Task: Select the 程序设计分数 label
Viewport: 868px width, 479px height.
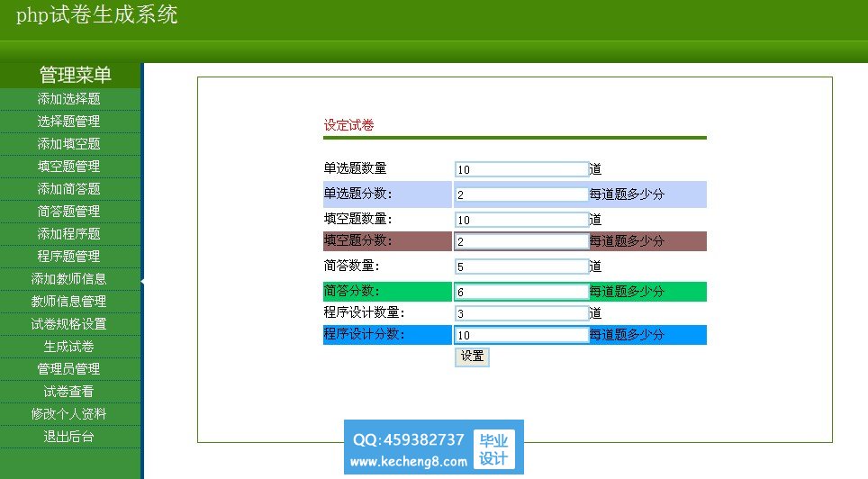Action: point(365,334)
